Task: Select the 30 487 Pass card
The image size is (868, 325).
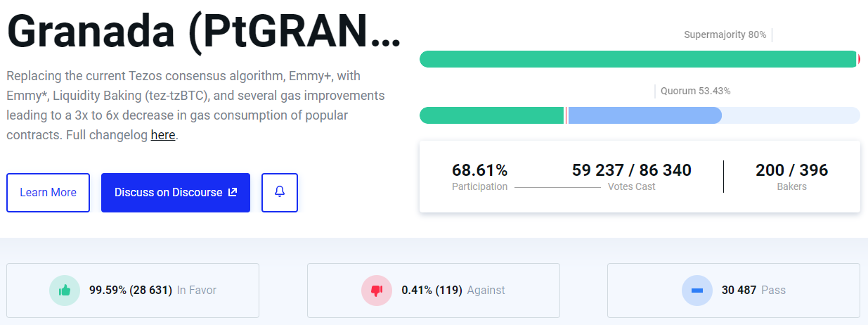Action: [734, 290]
